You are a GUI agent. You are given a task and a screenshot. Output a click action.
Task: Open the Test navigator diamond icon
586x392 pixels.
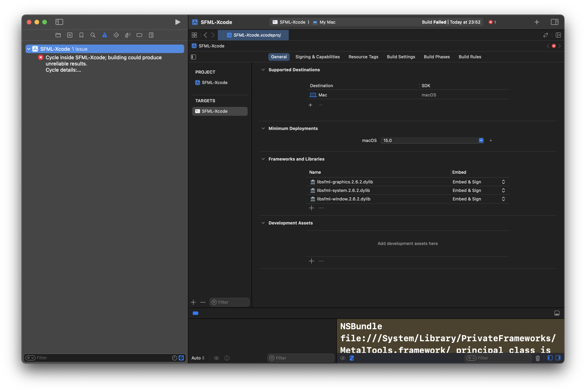pyautogui.click(x=116, y=35)
